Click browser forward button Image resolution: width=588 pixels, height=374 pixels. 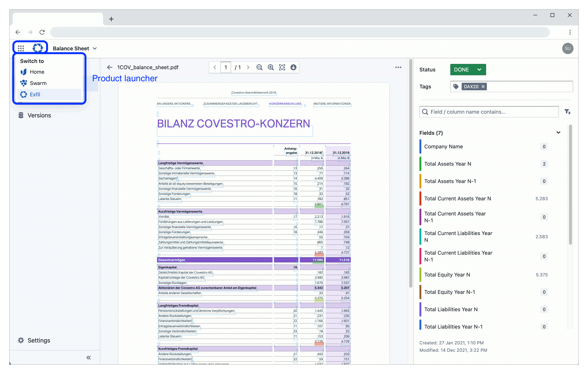30,32
